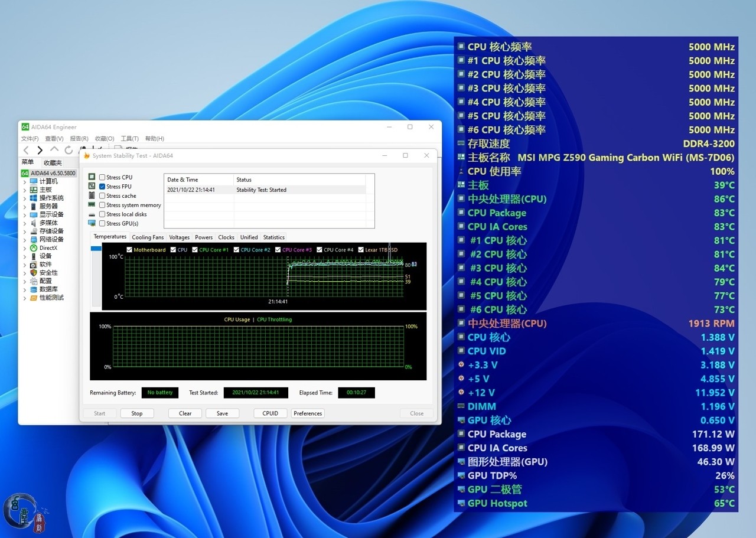The image size is (756, 538).
Task: Expand the 操作系统 tree node chevron
Action: click(x=25, y=198)
